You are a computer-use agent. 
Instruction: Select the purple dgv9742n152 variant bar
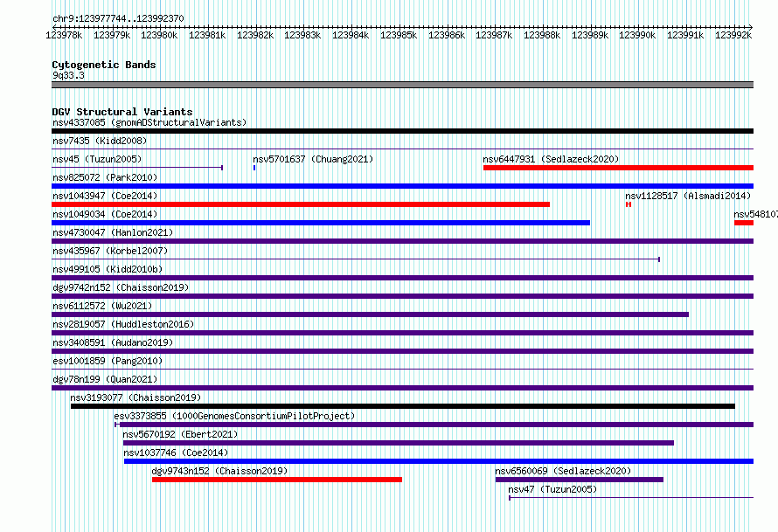click(402, 296)
